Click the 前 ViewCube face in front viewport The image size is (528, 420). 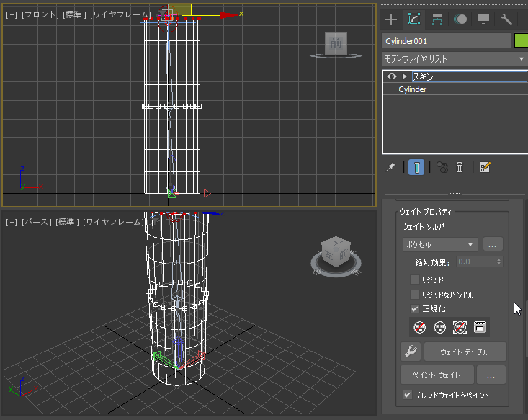point(336,43)
